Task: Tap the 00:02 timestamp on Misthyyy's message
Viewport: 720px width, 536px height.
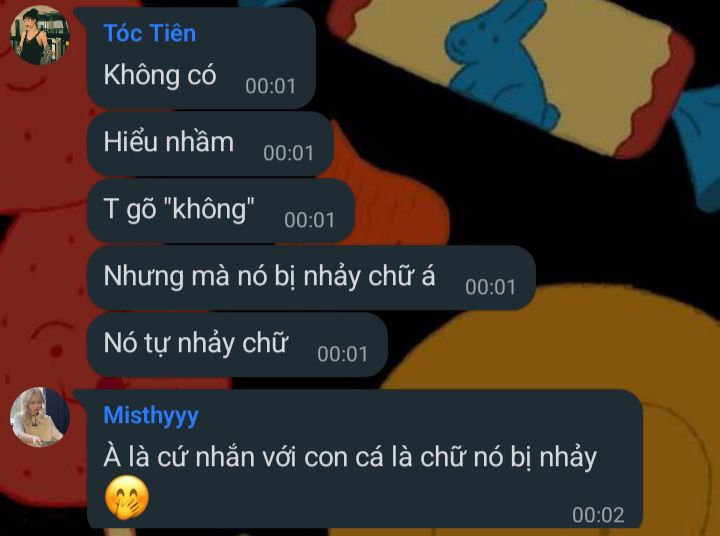Action: click(x=598, y=515)
